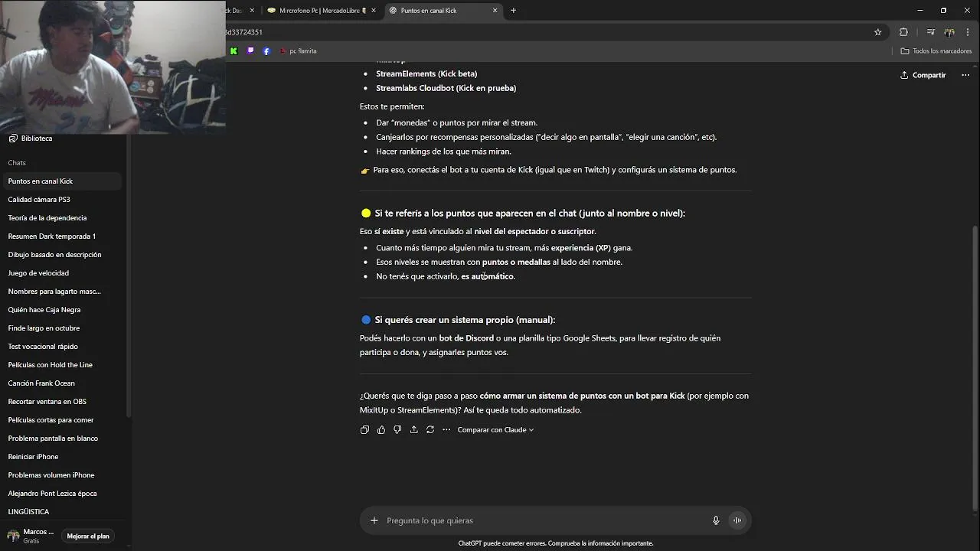Open the Películas cortas para comer chat
Image resolution: width=980 pixels, height=551 pixels.
[61, 420]
